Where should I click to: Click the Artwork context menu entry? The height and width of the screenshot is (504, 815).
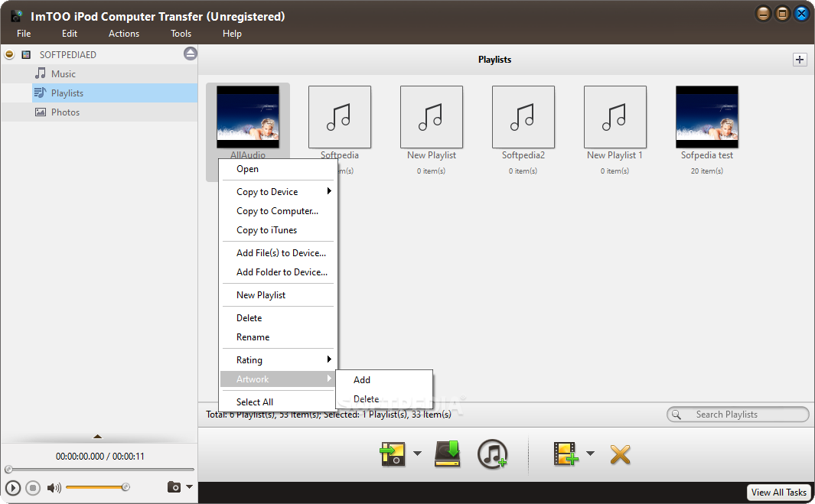[x=278, y=379]
